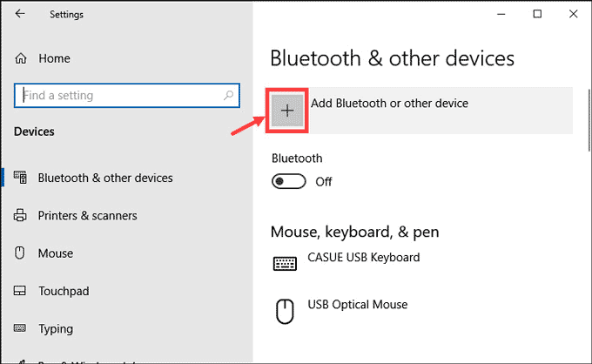The image size is (592, 364).
Task: Click the Touchpad icon in the sidebar
Action: [x=20, y=291]
